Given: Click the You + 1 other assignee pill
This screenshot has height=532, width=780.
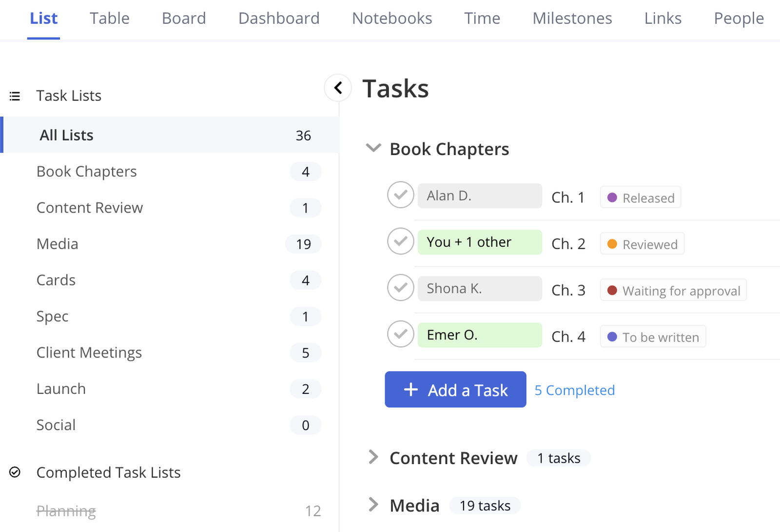Looking at the screenshot, I should click(479, 241).
